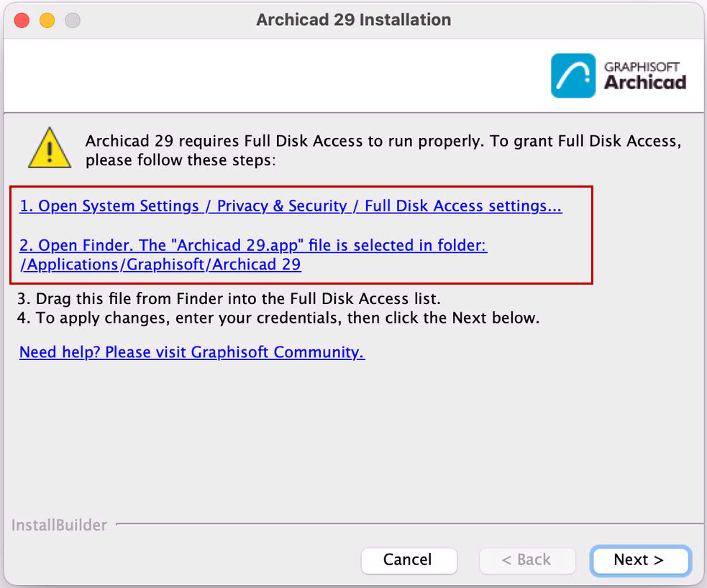Visit the Graphisoft Community help link
Viewport: 707px width, 588px height.
pos(192,352)
